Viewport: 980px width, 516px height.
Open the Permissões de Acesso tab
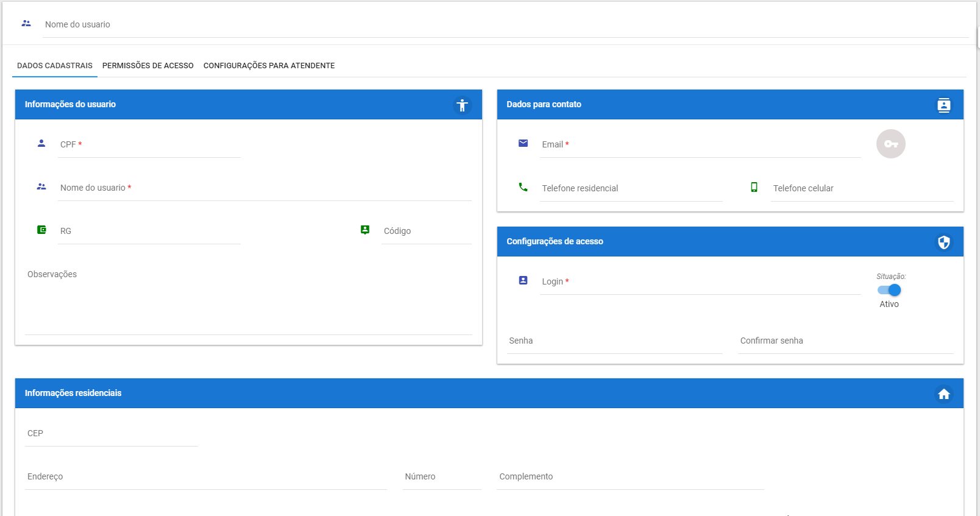pos(148,66)
